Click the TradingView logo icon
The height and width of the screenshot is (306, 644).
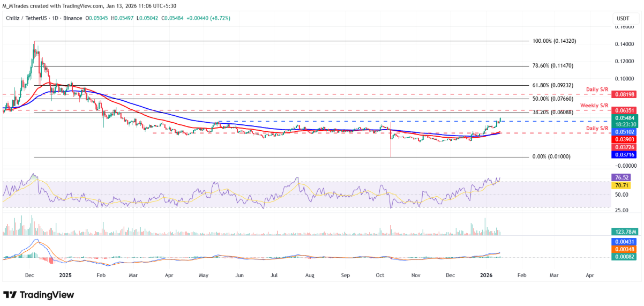(11, 295)
